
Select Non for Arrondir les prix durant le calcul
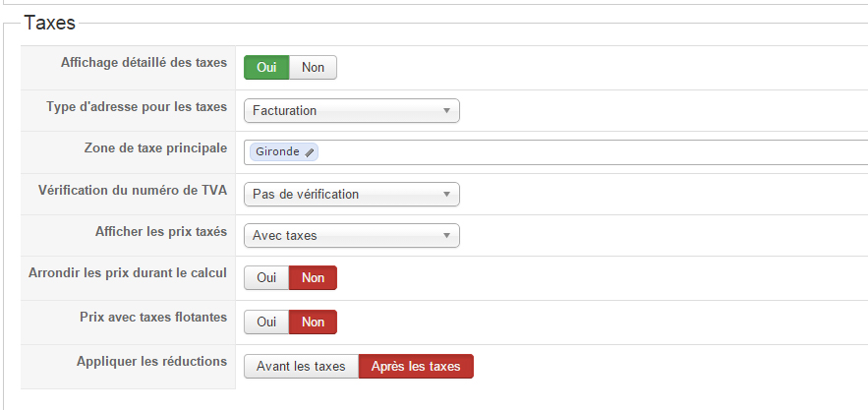[313, 277]
